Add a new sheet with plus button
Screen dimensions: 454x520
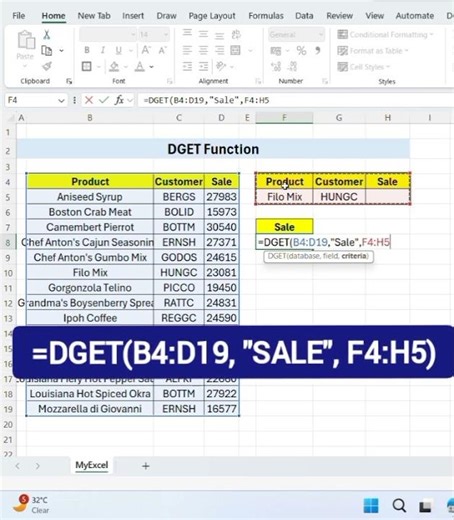click(146, 466)
